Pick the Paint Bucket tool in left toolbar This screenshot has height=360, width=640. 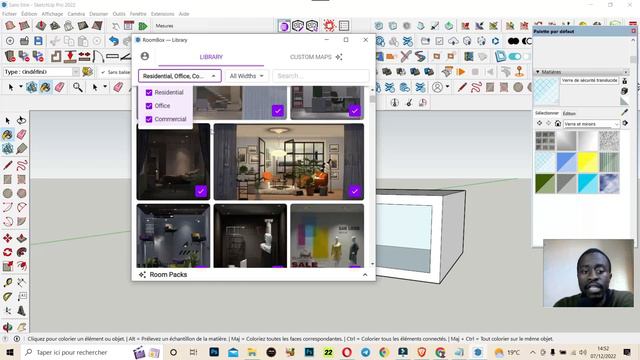7,135
